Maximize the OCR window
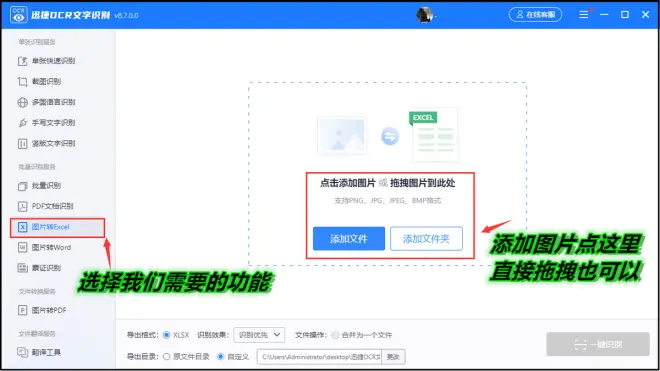The height and width of the screenshot is (371, 660). click(625, 15)
